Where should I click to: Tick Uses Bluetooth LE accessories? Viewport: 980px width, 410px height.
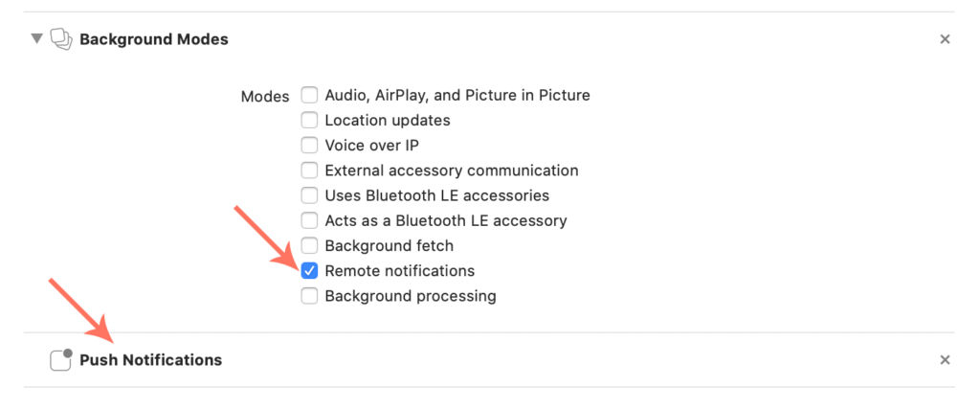[x=309, y=195]
